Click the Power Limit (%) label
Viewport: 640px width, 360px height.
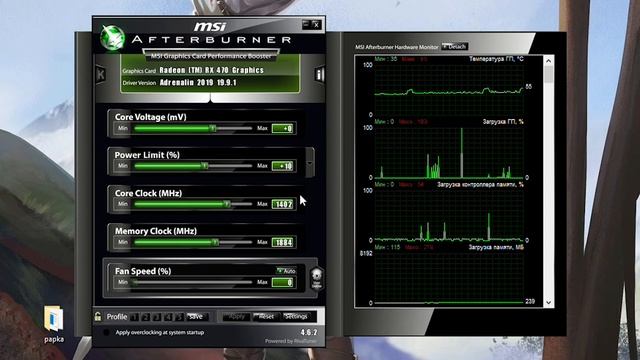click(147, 155)
